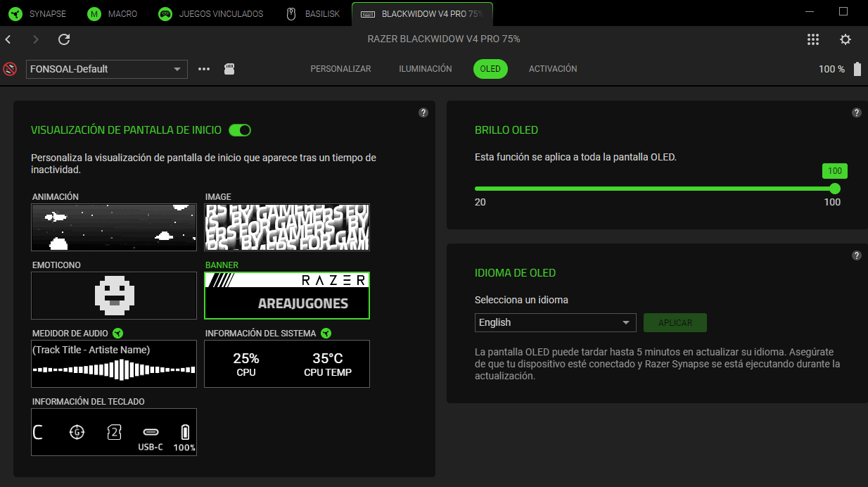Click the 100 % battery percentage text
868x487 pixels.
pos(831,69)
